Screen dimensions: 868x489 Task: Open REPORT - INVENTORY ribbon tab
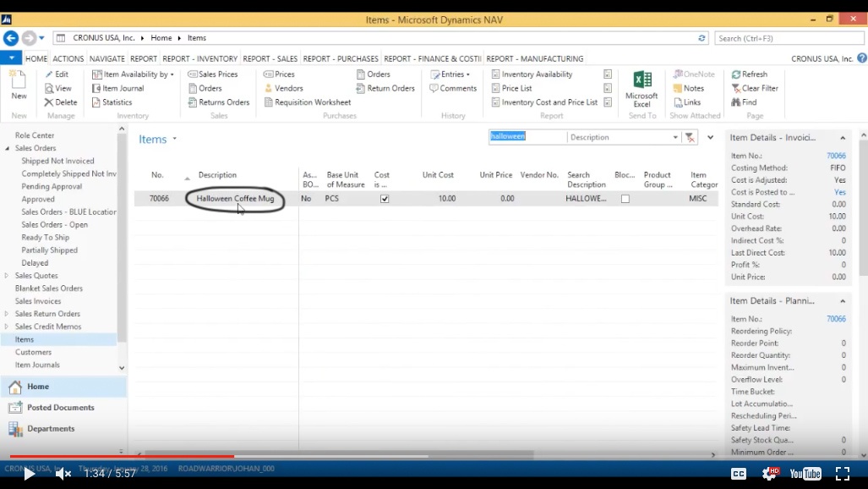tap(199, 58)
